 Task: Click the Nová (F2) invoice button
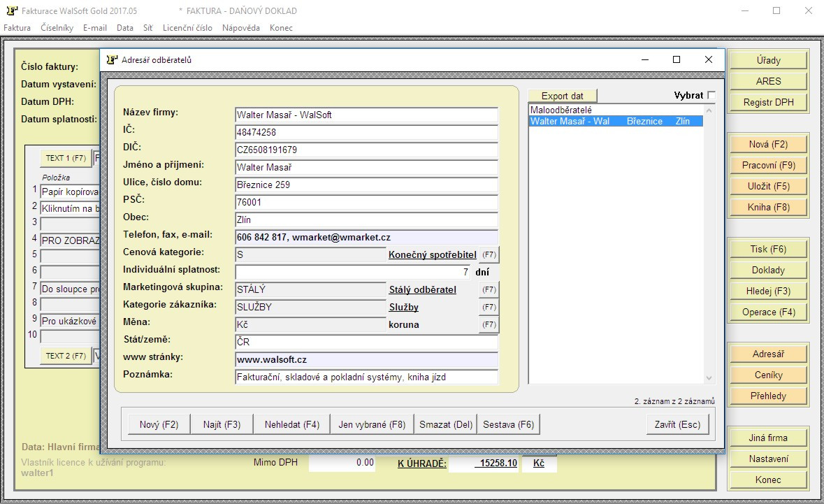pyautogui.click(x=768, y=145)
